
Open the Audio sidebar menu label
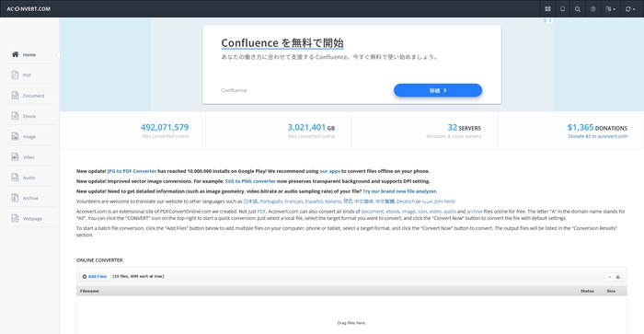pos(29,178)
